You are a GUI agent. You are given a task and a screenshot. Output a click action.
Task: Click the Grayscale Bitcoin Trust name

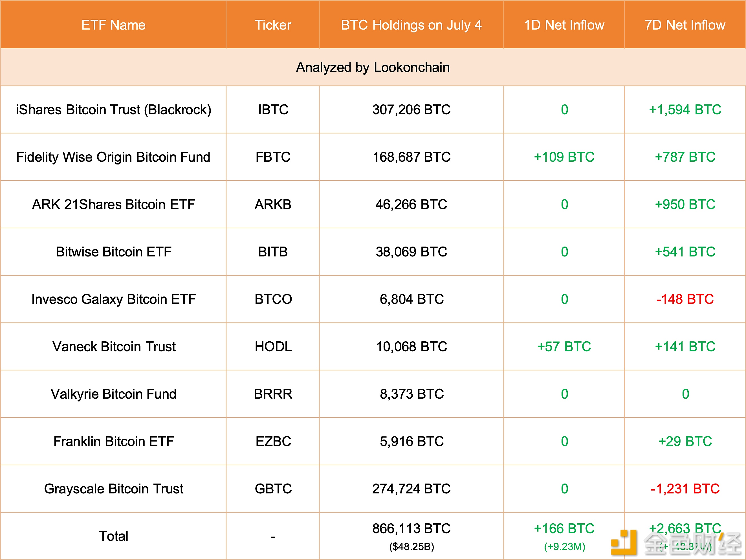114,489
